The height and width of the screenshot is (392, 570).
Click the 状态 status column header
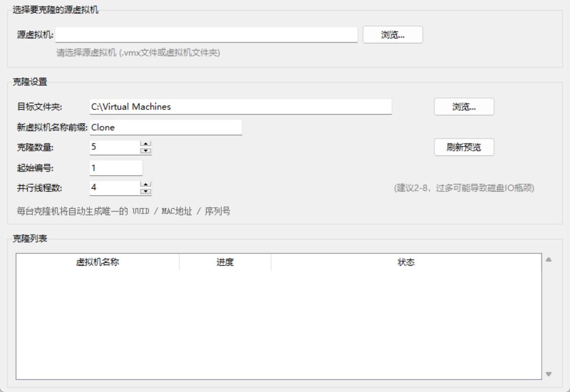[x=406, y=262]
